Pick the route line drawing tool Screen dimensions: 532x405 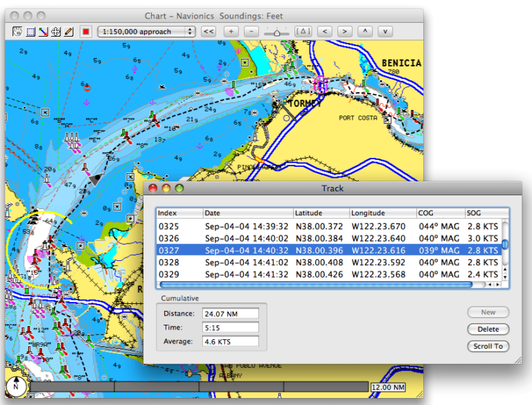(x=43, y=31)
